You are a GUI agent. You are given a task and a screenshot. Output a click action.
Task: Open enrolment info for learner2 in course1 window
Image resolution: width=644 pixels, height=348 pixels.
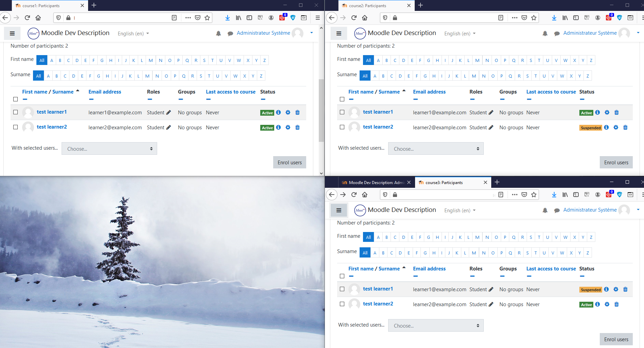pyautogui.click(x=278, y=128)
